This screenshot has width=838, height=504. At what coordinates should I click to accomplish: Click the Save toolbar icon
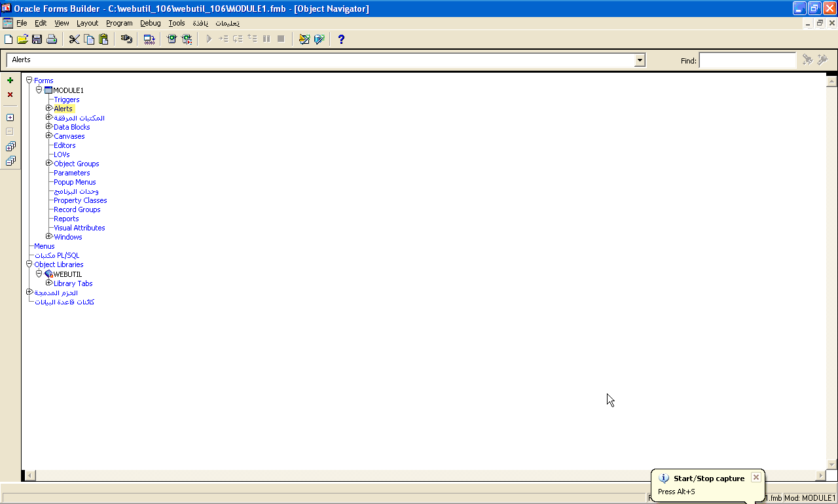click(x=37, y=39)
